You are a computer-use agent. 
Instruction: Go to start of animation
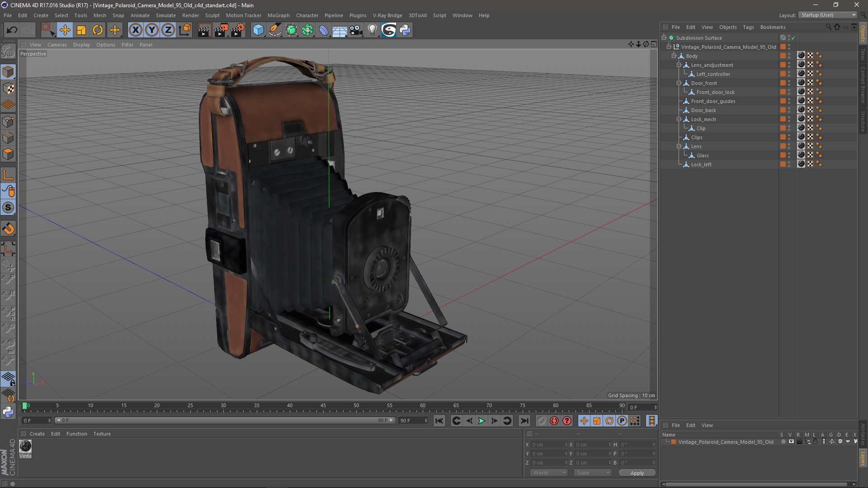pos(439,421)
